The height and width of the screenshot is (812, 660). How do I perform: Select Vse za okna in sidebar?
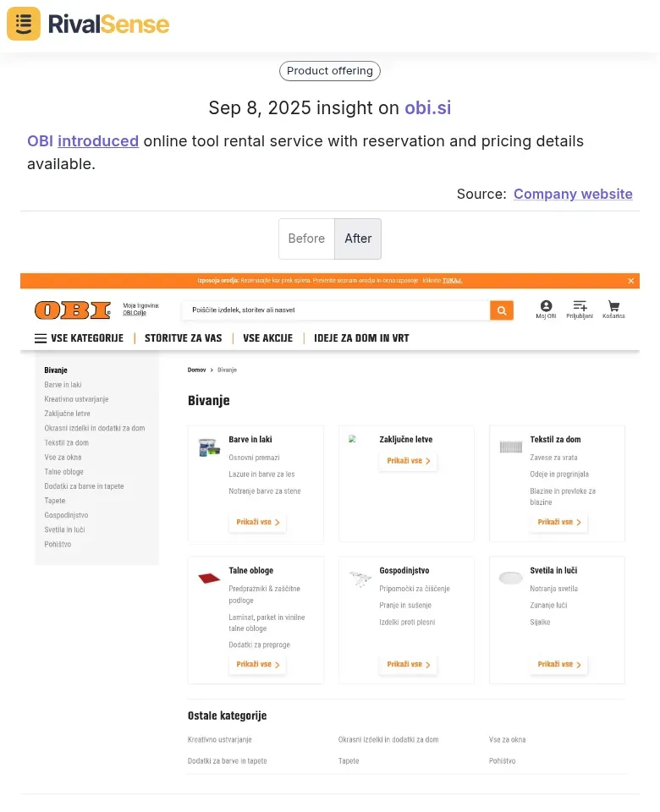coord(63,458)
